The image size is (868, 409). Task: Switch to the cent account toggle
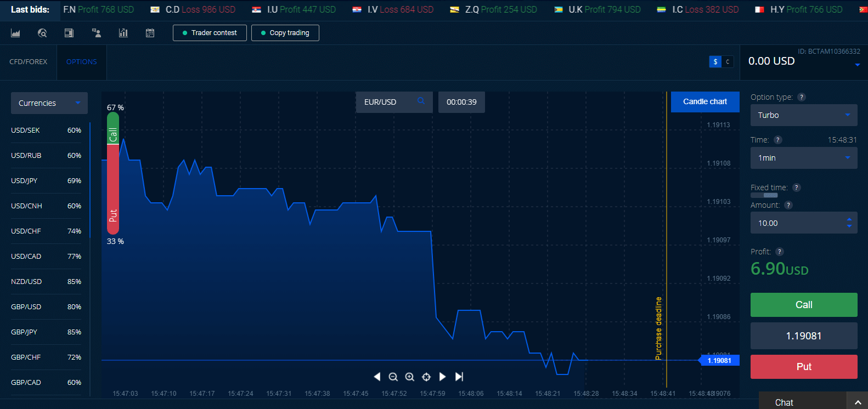point(728,62)
